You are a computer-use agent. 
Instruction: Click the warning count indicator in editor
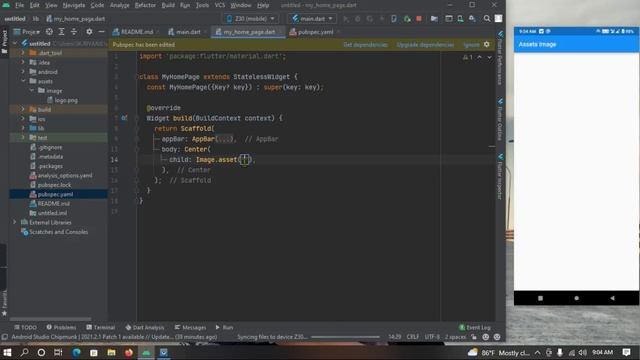pyautogui.click(x=468, y=58)
